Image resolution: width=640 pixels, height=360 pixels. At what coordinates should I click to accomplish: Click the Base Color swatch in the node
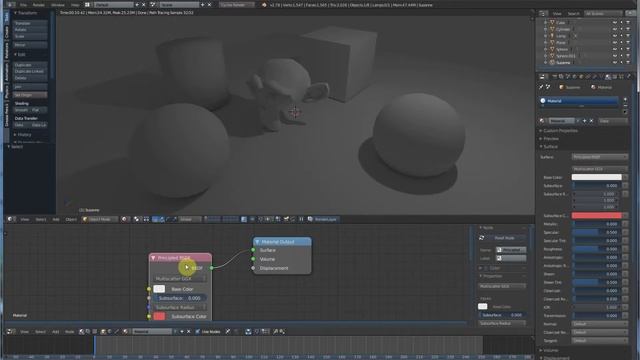(x=159, y=289)
